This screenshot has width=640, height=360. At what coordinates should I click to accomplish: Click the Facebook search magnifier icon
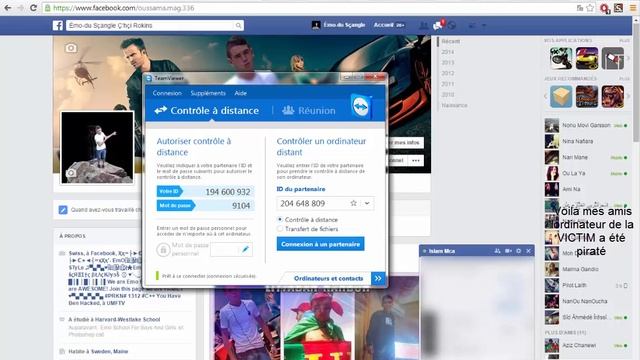point(238,26)
